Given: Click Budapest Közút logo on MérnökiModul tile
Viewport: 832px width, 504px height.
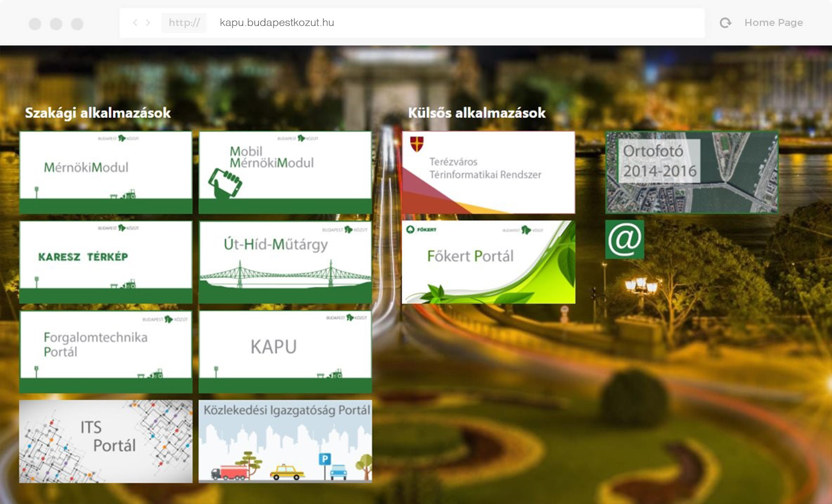Looking at the screenshot, I should coord(119,139).
